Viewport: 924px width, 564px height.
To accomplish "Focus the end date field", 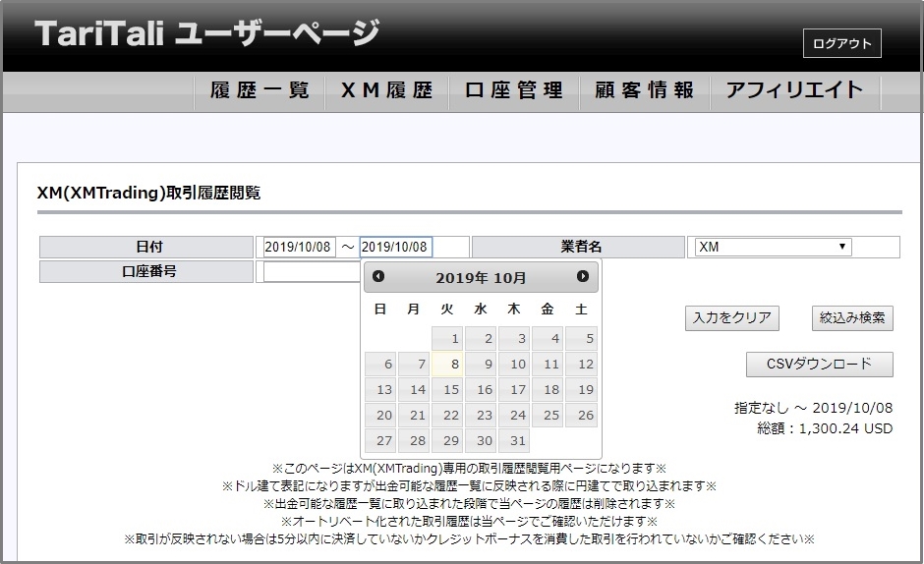I will pyautogui.click(x=395, y=247).
